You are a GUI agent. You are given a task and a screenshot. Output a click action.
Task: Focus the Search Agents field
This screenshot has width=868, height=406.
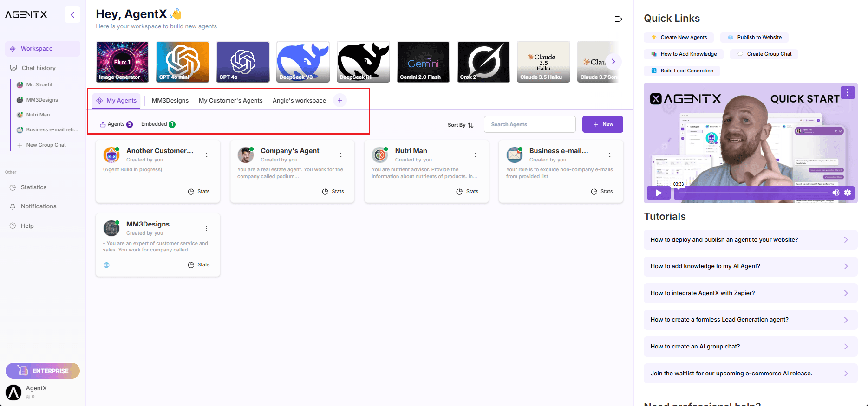click(x=530, y=124)
